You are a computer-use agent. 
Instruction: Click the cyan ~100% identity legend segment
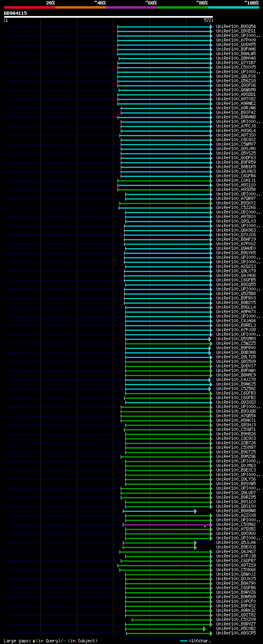(x=233, y=7)
